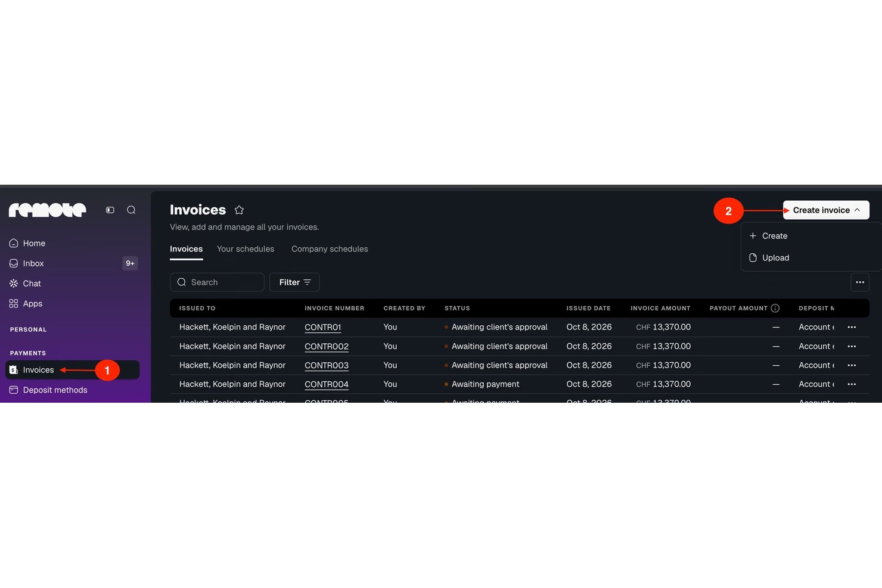
Task: Open the Filter button
Action: coord(294,282)
